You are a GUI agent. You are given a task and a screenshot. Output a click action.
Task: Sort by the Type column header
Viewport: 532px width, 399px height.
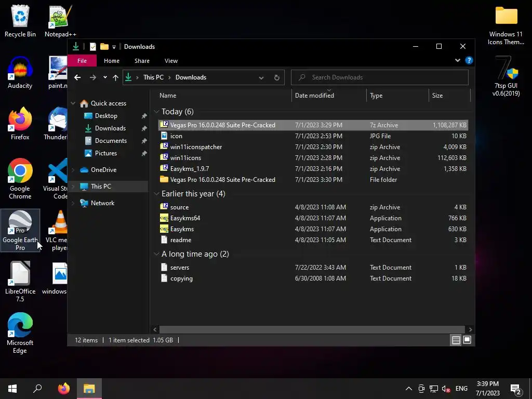pos(397,96)
